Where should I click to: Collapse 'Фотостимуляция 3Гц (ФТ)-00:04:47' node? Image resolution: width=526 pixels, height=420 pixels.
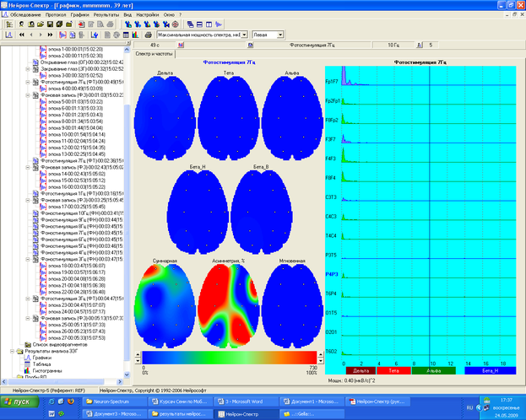tap(28, 299)
